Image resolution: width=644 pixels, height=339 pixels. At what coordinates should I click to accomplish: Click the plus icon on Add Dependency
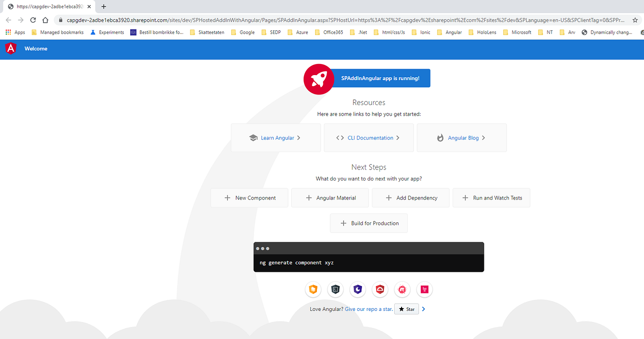pyautogui.click(x=388, y=198)
